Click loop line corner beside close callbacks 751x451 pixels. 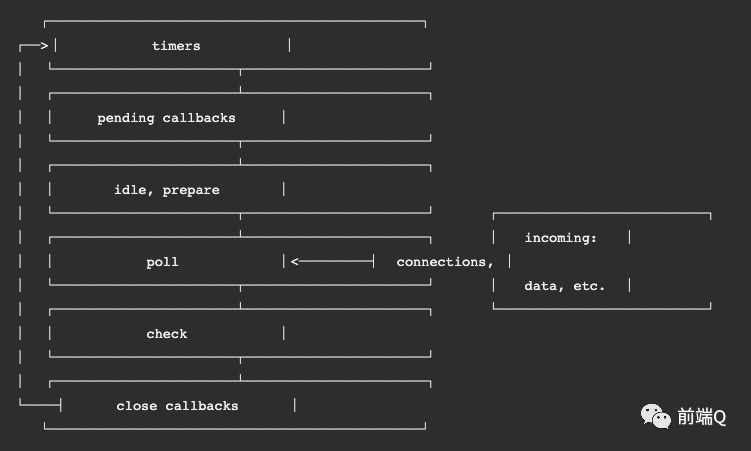22,404
